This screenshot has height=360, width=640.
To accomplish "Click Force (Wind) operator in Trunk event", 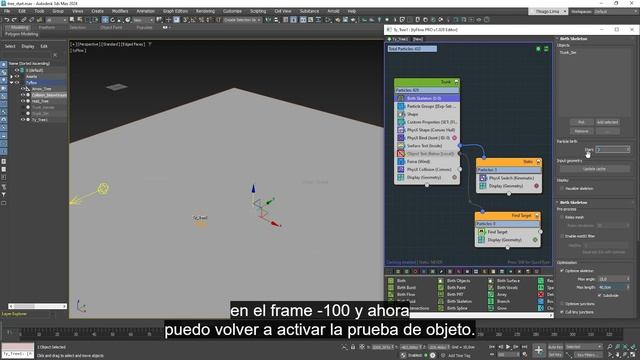I will click(427, 162).
